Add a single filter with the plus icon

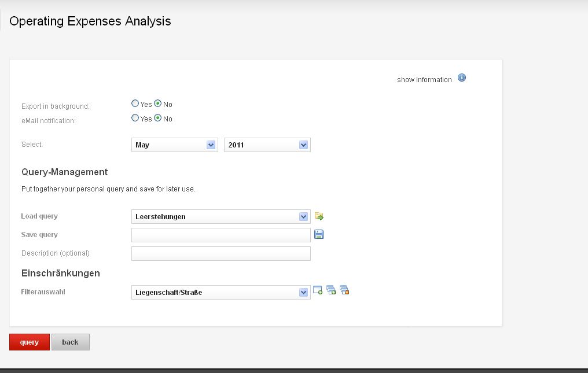click(x=318, y=290)
